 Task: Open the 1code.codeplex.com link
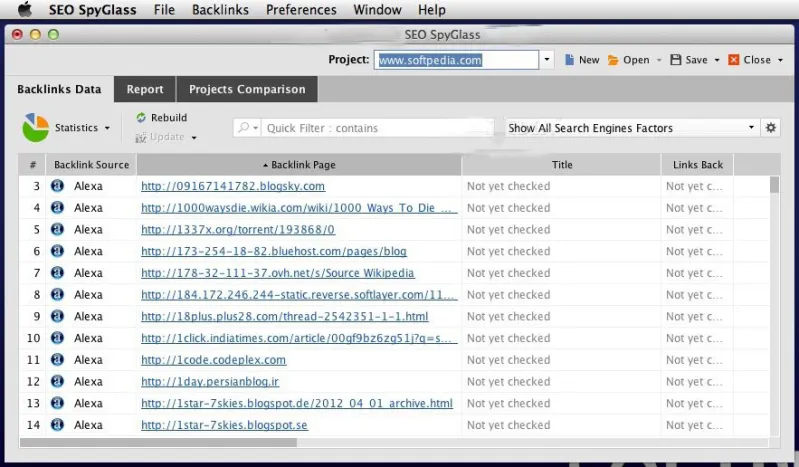pyautogui.click(x=214, y=360)
